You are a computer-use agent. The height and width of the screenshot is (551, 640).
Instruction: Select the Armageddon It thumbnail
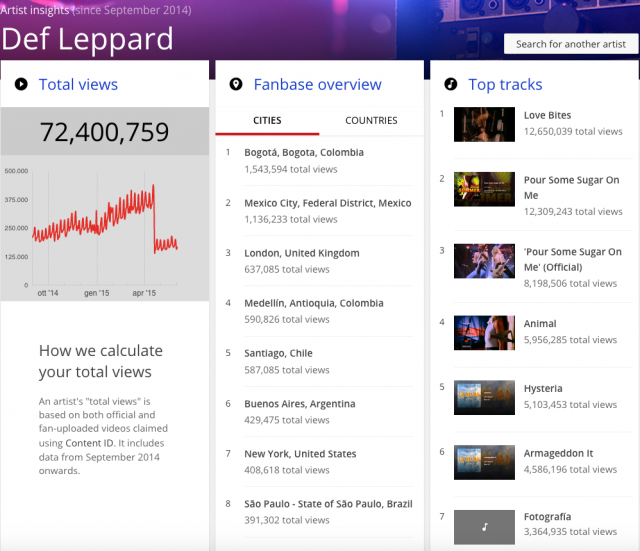pyautogui.click(x=484, y=461)
